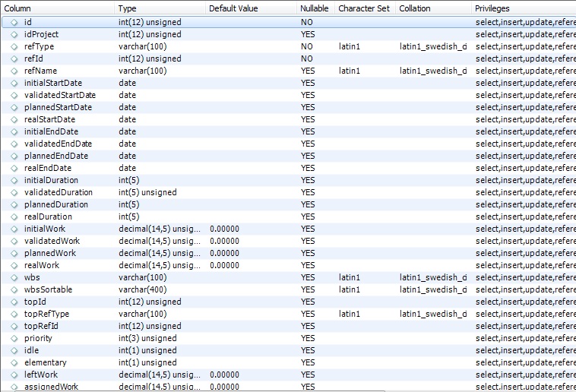The width and height of the screenshot is (576, 392).
Task: Sort by the Nullable header
Action: point(315,8)
